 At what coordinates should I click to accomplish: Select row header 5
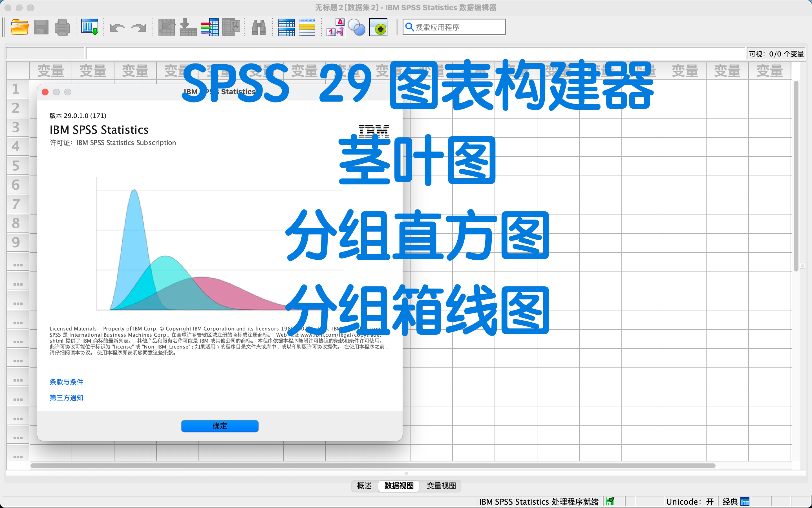click(x=17, y=166)
